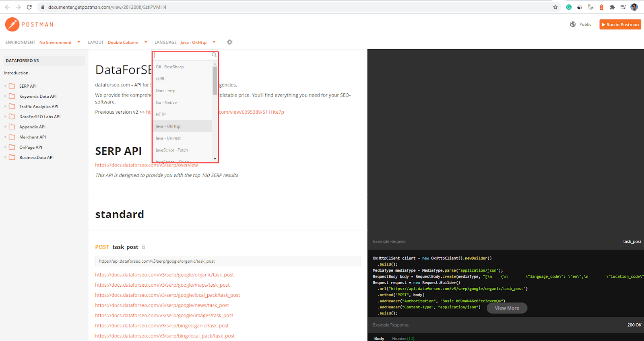
Task: Click the Merchant API folder icon
Action: point(12,137)
